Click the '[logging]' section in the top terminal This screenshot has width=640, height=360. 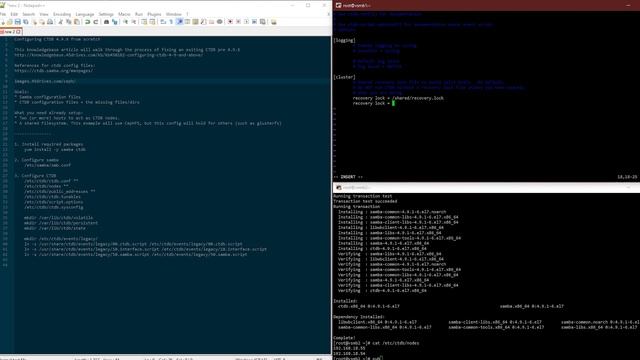point(344,40)
